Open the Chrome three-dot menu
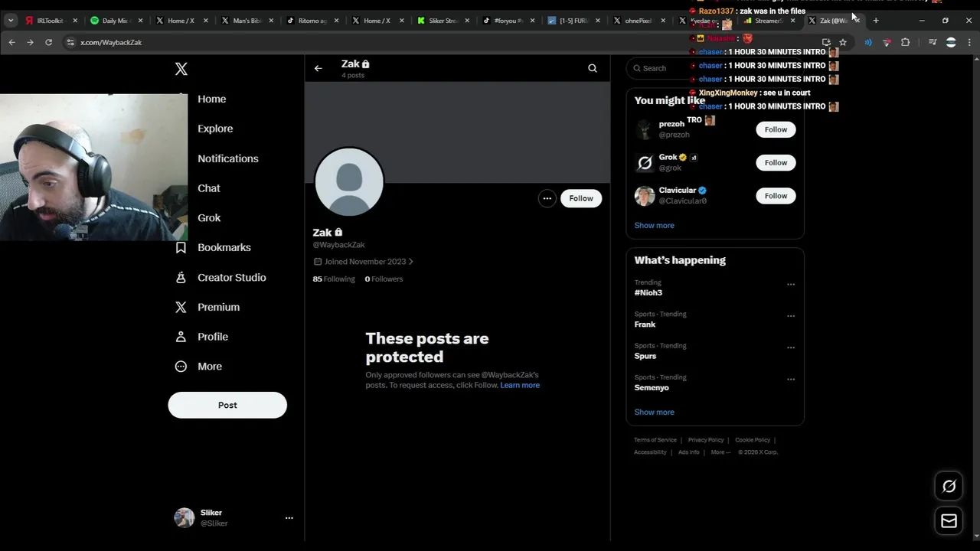The image size is (980, 551). pyautogui.click(x=969, y=42)
